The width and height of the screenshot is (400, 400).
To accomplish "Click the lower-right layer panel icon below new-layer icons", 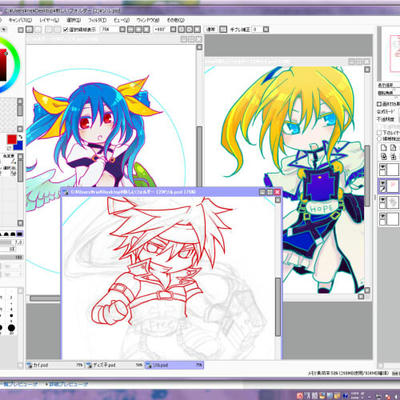I will point(393,156).
